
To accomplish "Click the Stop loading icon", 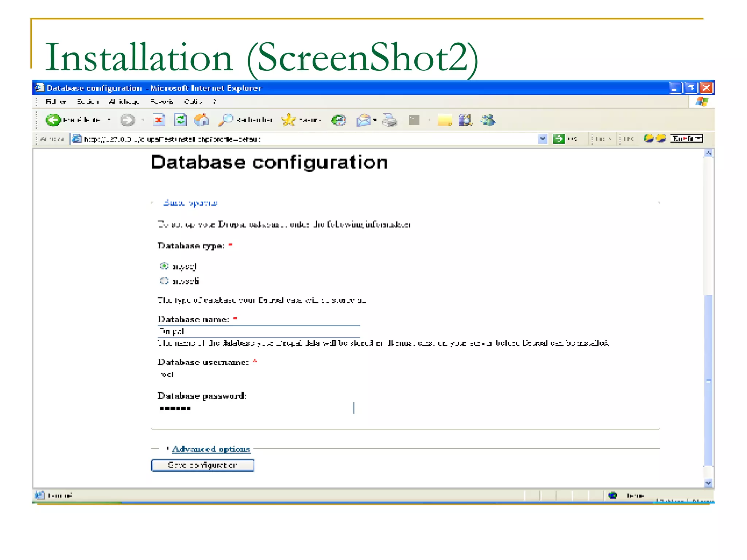I will 159,120.
